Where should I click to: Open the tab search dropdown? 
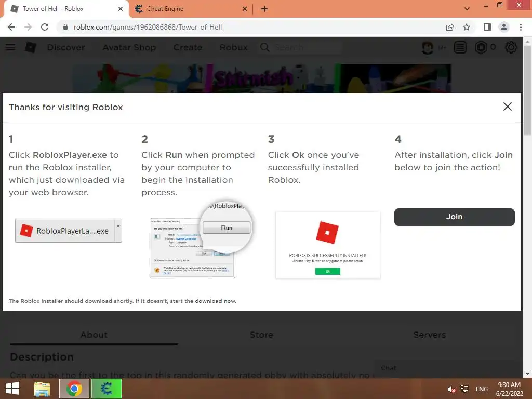[x=467, y=9]
